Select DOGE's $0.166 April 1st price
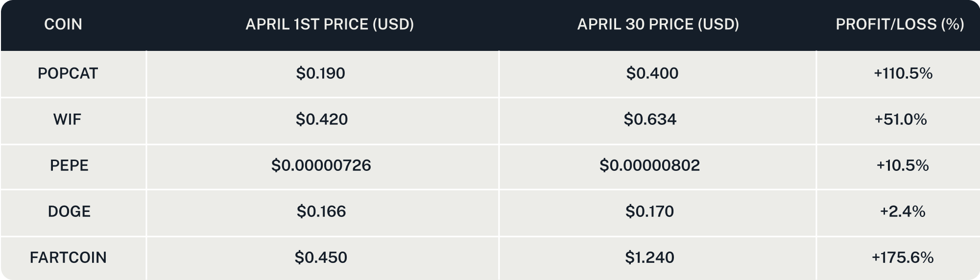The image size is (980, 280). click(x=321, y=211)
